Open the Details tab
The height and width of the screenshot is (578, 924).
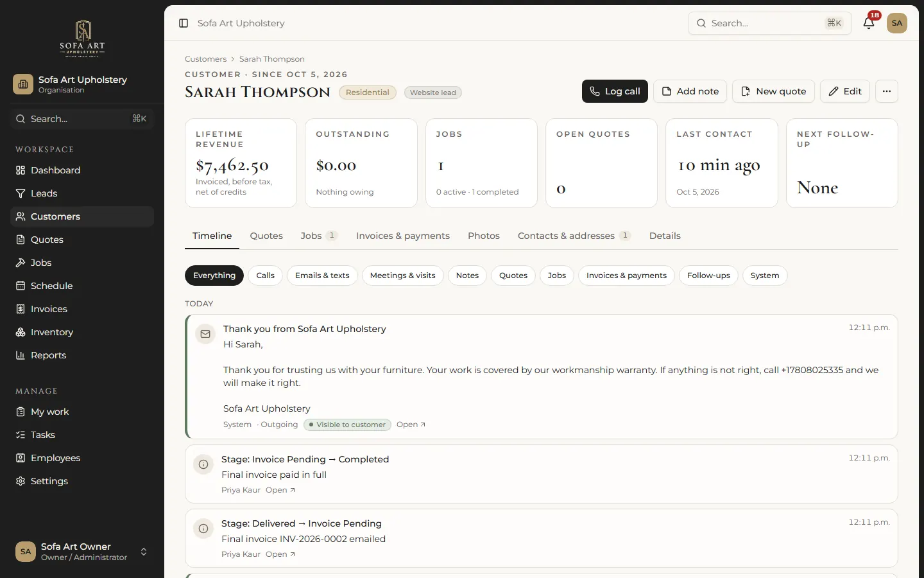pos(665,236)
